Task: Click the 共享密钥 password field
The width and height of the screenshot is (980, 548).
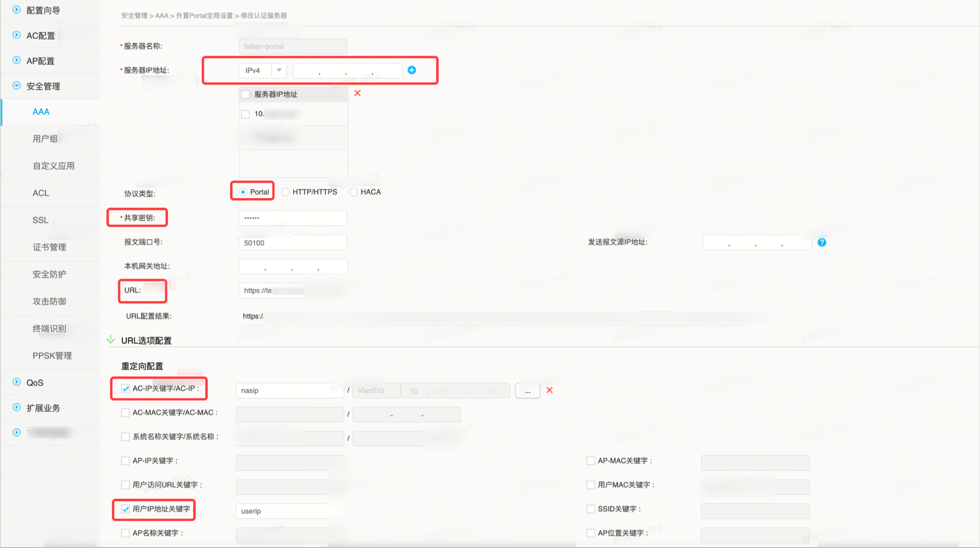Action: click(x=293, y=218)
